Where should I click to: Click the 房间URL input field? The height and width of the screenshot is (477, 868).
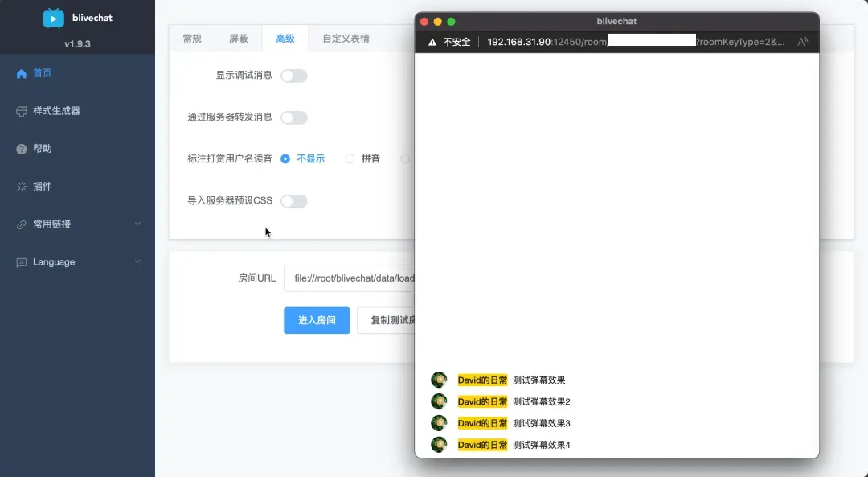350,278
